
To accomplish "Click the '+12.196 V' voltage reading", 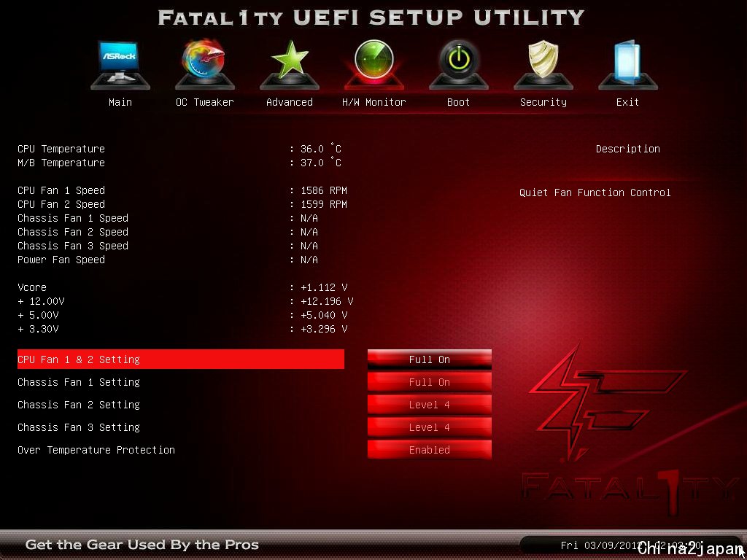I will coord(327,301).
